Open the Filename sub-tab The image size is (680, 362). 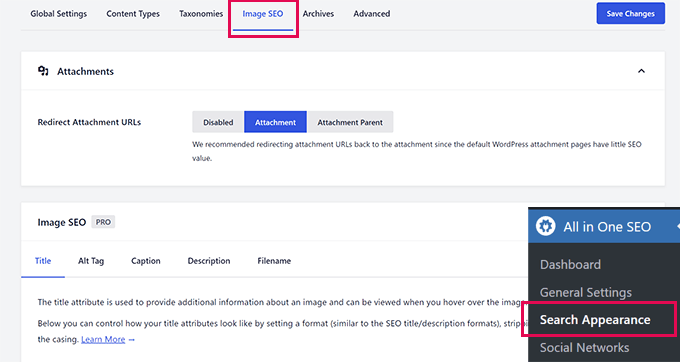pyautogui.click(x=274, y=261)
